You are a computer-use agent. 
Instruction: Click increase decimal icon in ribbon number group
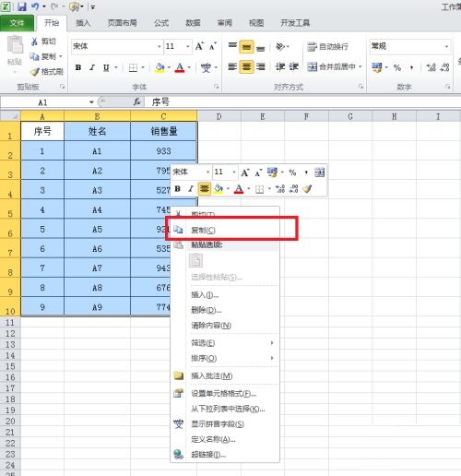[x=431, y=67]
